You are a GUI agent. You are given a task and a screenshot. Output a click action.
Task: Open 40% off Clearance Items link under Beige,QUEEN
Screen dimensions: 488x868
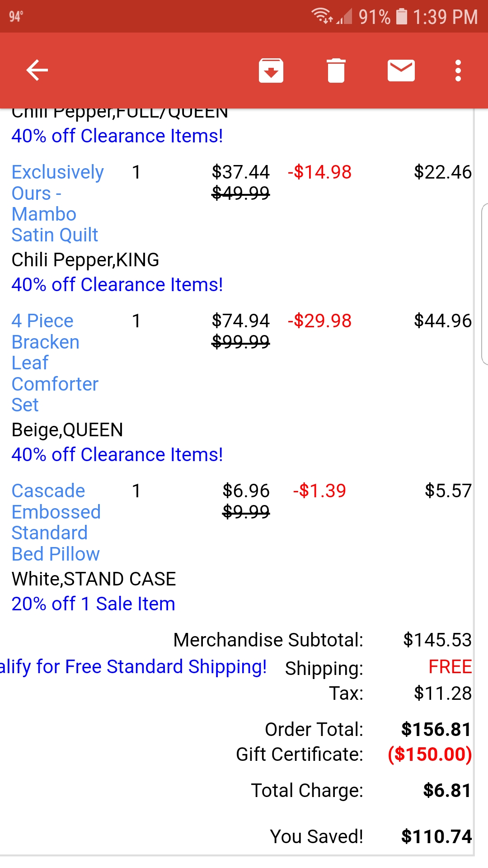pyautogui.click(x=117, y=455)
